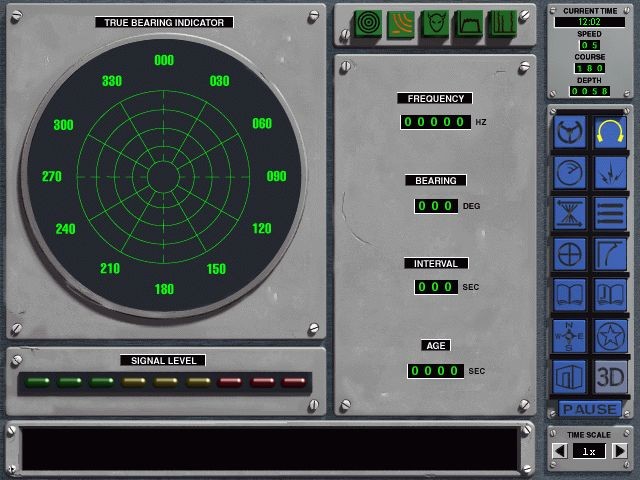Click the 150 bearing label on dial

pyautogui.click(x=216, y=269)
